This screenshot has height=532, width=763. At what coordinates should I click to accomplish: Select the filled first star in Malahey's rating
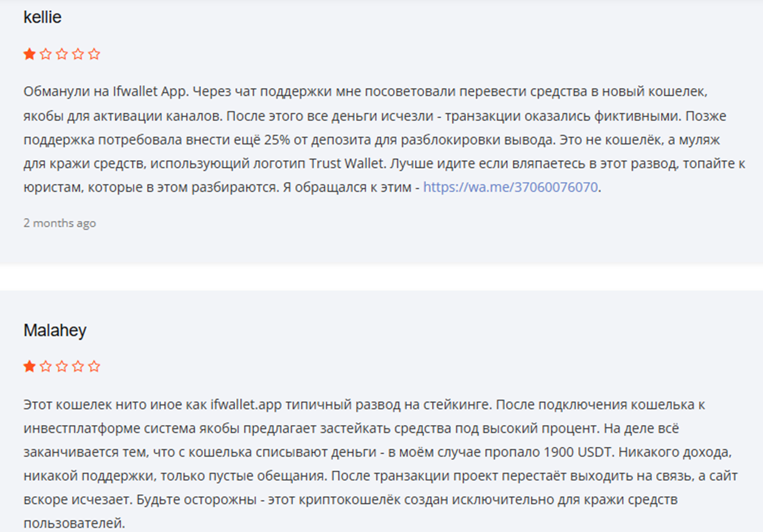click(29, 366)
